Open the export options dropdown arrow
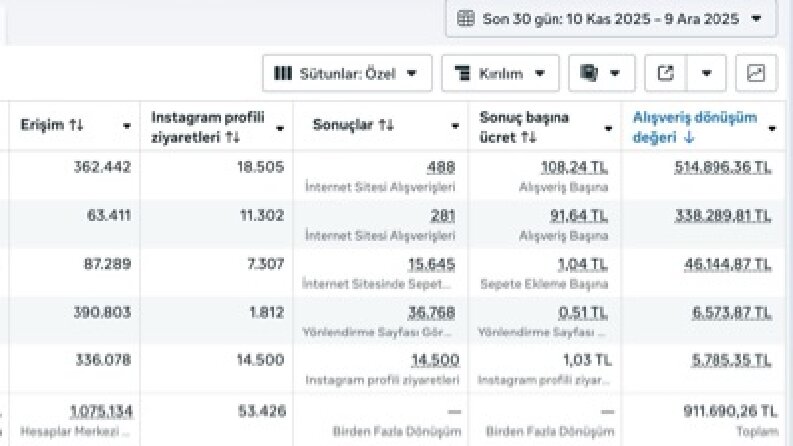Image resolution: width=793 pixels, height=446 pixels. tap(707, 73)
